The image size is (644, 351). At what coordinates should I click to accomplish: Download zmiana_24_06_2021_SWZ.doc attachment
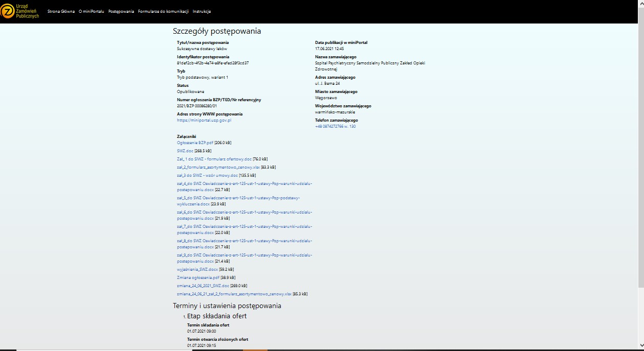pos(203,286)
